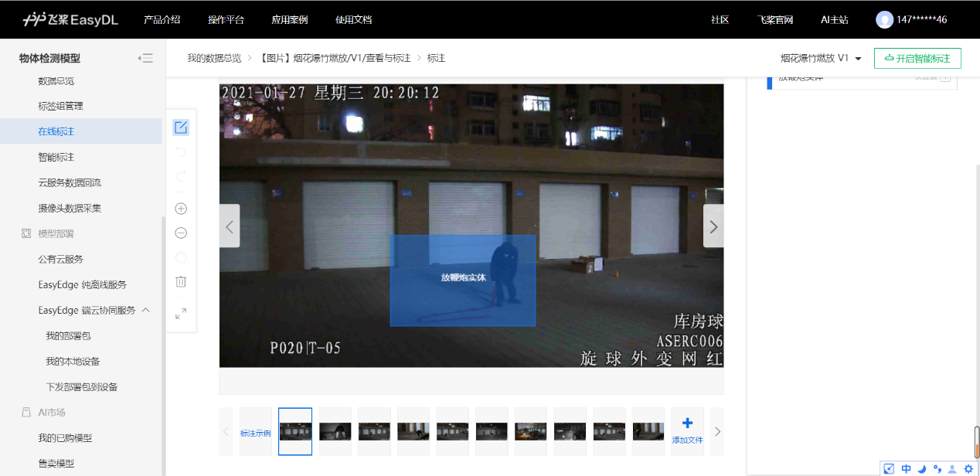
Task: Select the 标注示例 thumbnail
Action: click(x=255, y=432)
